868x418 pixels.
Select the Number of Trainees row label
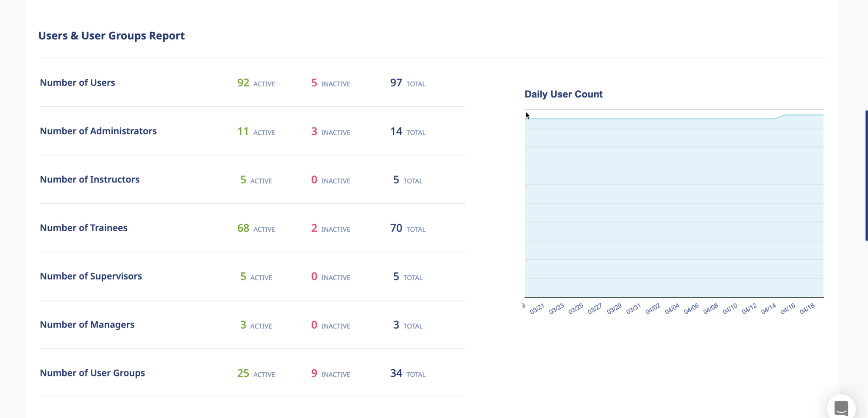83,227
